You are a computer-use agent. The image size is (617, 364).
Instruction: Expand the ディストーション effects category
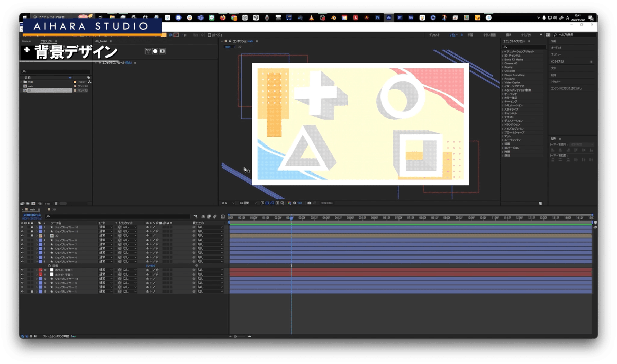click(503, 121)
